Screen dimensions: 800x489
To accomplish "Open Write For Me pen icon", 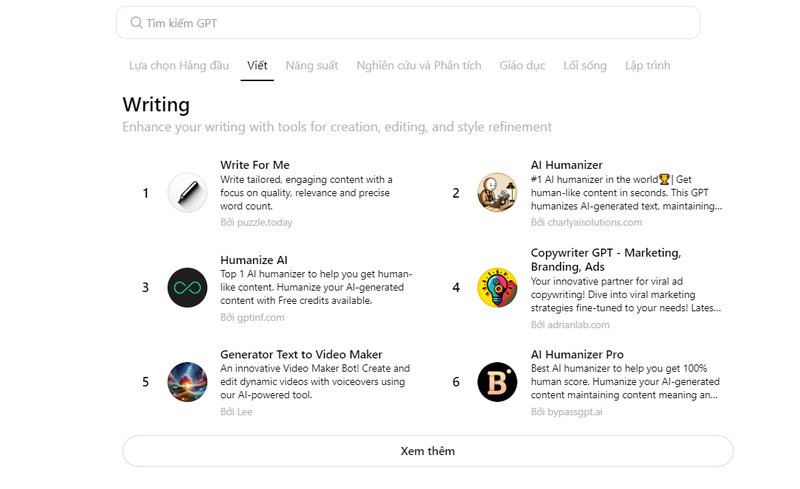I will 187,193.
